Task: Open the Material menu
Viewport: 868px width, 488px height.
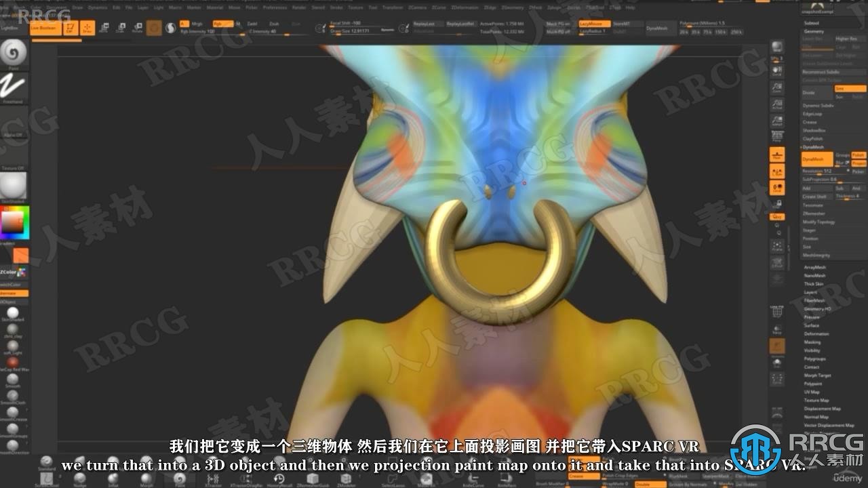Action: coord(214,7)
